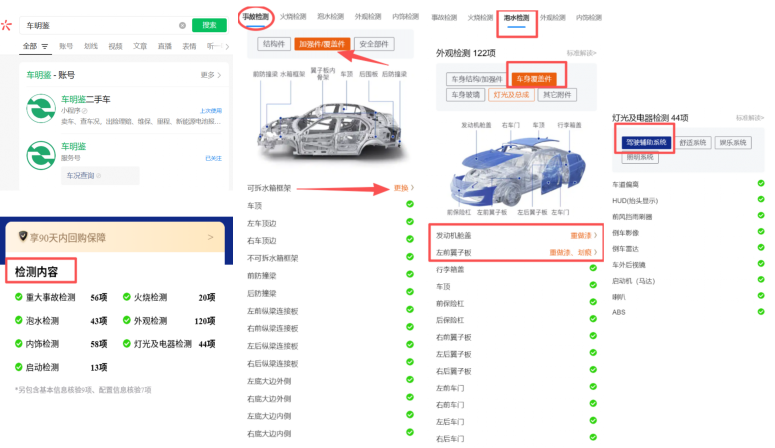The height and width of the screenshot is (448, 775).
Task: Select the 舒适系统 filter option
Action: pos(692,142)
